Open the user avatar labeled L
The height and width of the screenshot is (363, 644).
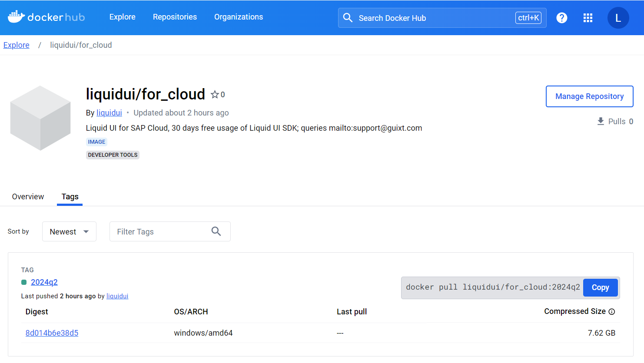pyautogui.click(x=618, y=18)
